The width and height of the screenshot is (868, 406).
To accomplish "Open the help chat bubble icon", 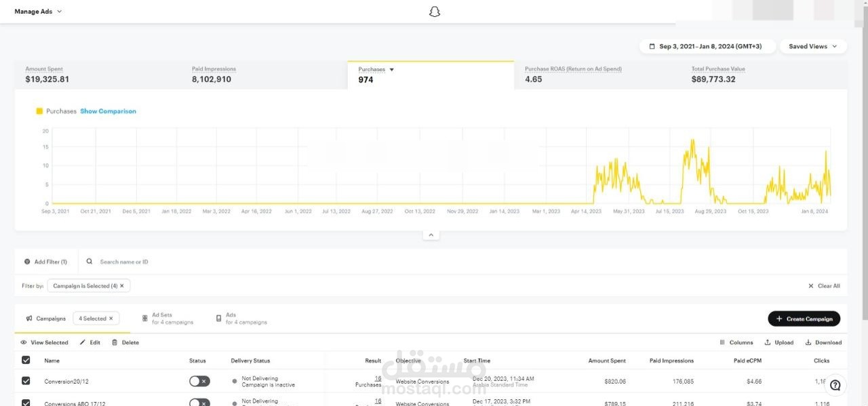I will [x=835, y=385].
